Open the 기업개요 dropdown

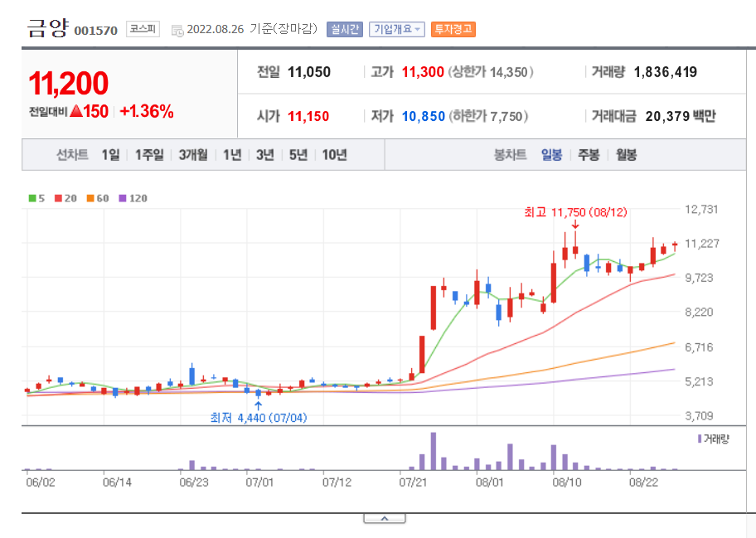click(396, 29)
